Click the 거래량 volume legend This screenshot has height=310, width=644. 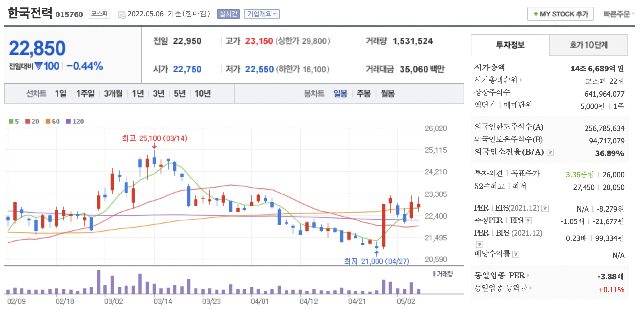[443, 274]
